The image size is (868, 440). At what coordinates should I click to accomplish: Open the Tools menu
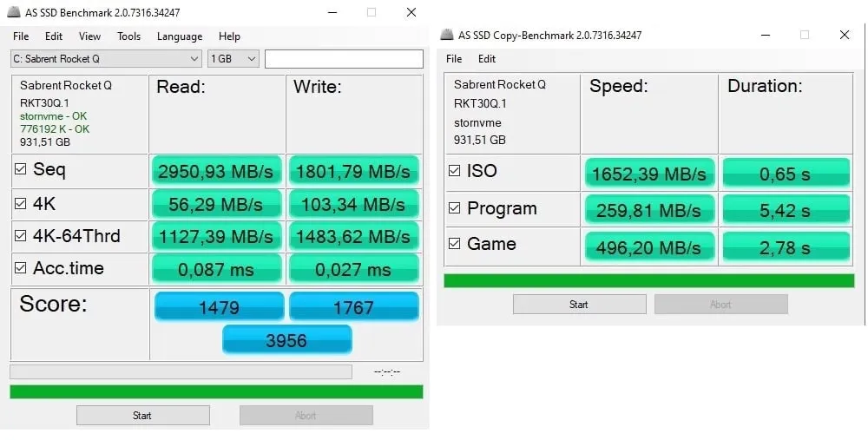(129, 36)
